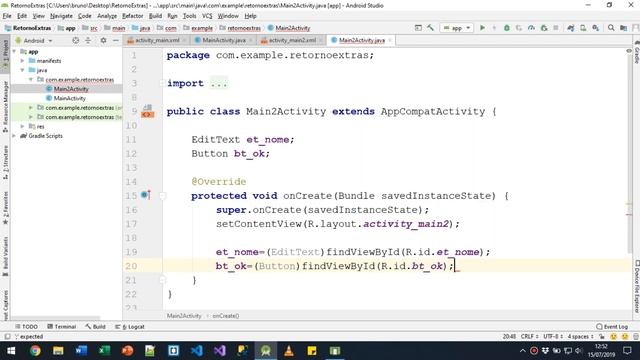Viewport: 640px width, 360px height.
Task: Hide the Project panel with the minus icon
Action: [x=116, y=40]
